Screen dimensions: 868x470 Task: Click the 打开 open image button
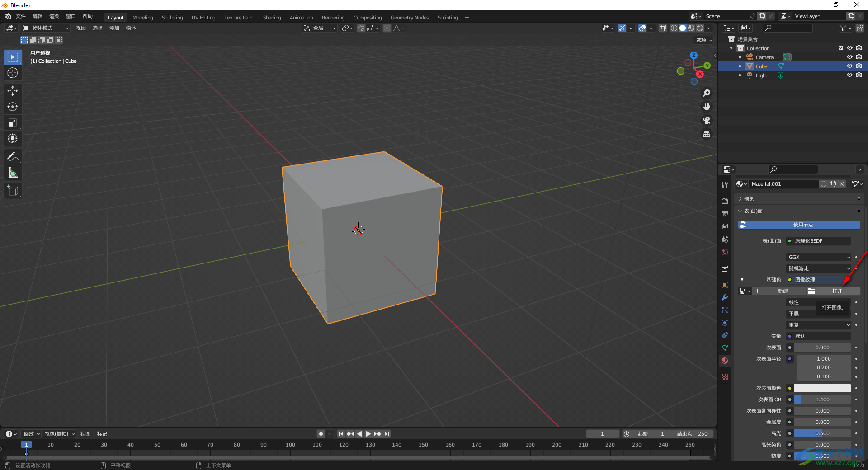(x=836, y=291)
